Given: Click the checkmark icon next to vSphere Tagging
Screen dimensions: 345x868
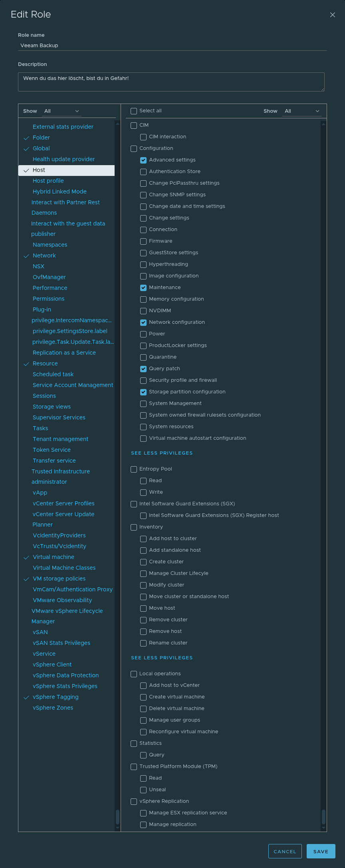Looking at the screenshot, I should pos(26,697).
